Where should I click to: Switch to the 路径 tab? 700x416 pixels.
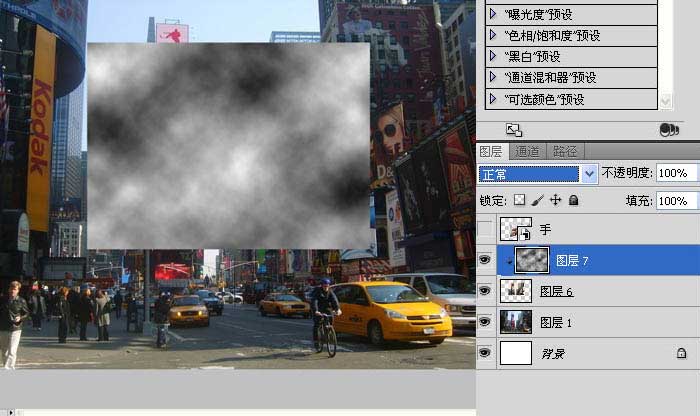coord(565,151)
